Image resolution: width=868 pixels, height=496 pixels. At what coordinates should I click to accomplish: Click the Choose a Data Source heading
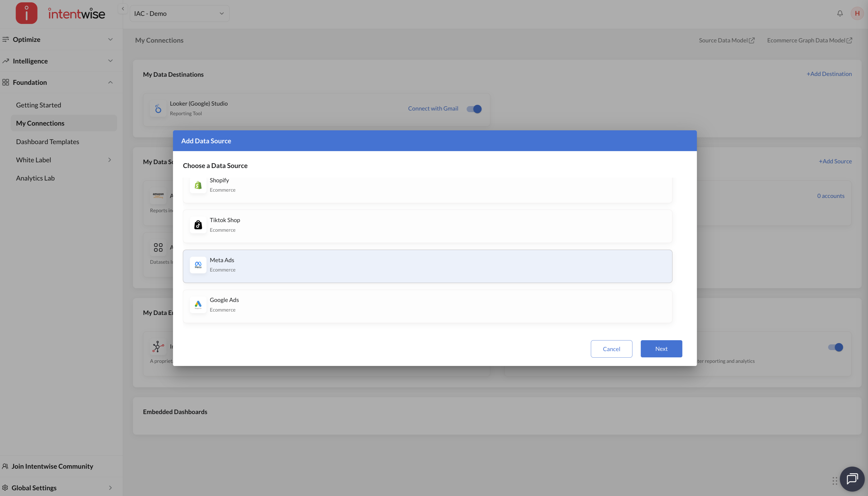click(215, 166)
